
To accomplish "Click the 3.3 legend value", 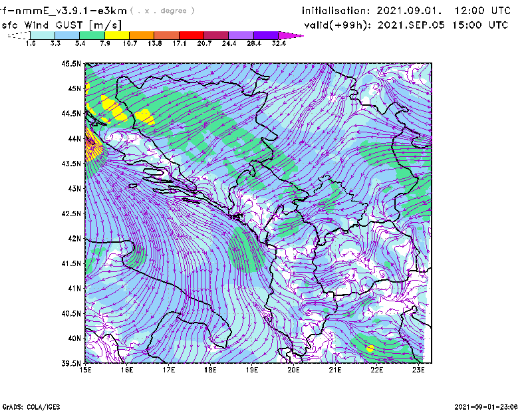I will pyautogui.click(x=55, y=43).
